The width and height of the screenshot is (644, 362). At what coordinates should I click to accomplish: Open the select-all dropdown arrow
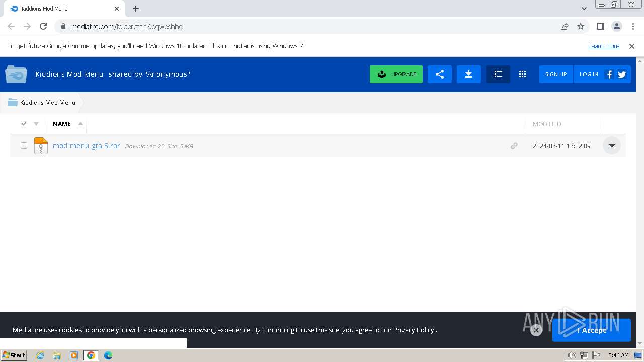[x=36, y=124]
